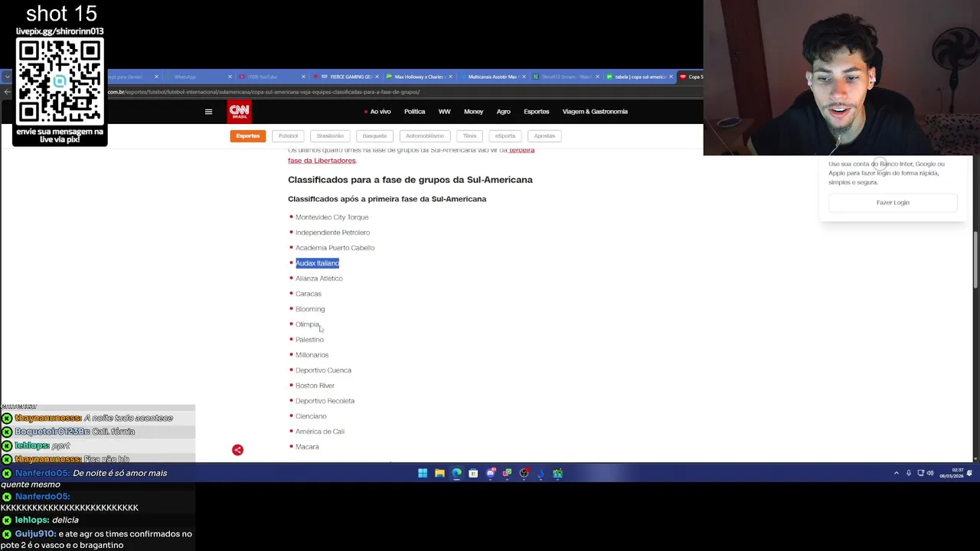The height and width of the screenshot is (551, 980).
Task: Click the Fazer Login button
Action: tap(893, 203)
